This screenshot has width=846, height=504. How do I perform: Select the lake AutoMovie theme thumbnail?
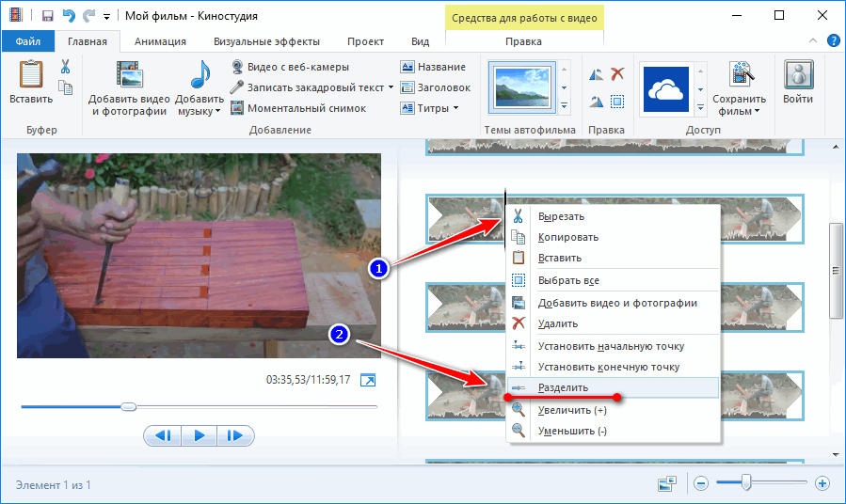point(521,87)
